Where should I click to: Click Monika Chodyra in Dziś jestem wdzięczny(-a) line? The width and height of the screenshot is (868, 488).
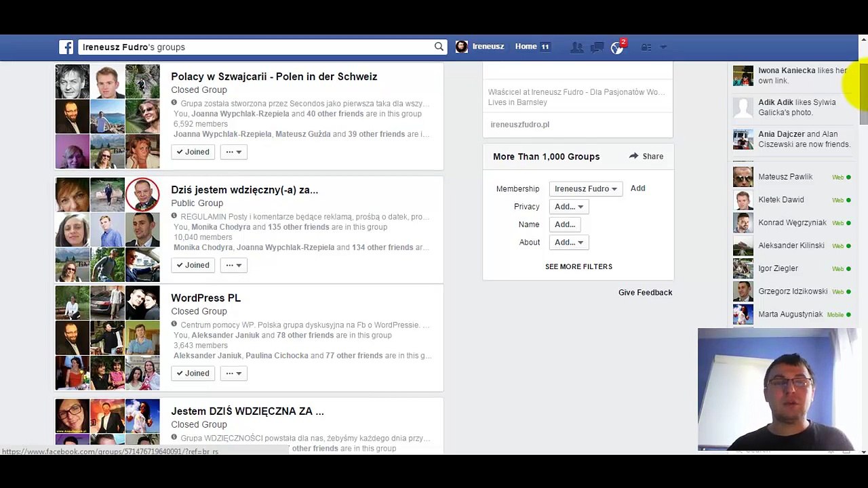221,227
